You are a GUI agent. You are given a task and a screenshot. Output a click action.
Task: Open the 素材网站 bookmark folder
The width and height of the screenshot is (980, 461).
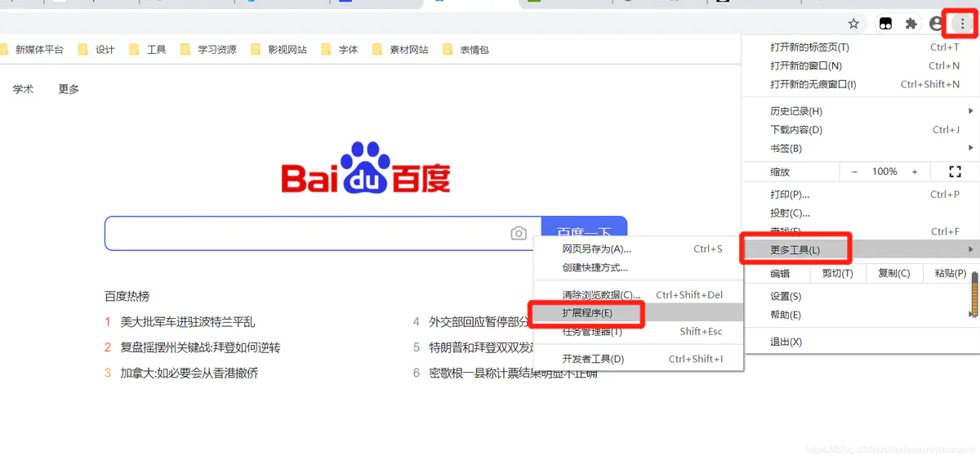click(400, 50)
